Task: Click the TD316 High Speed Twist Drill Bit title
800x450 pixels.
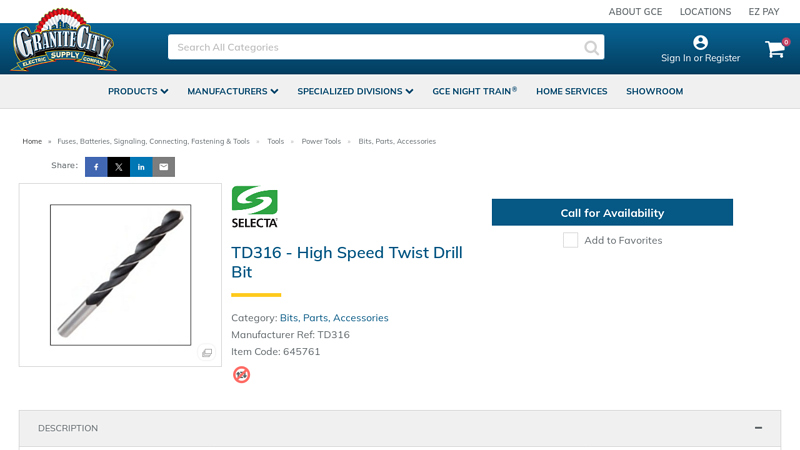Action: point(347,262)
